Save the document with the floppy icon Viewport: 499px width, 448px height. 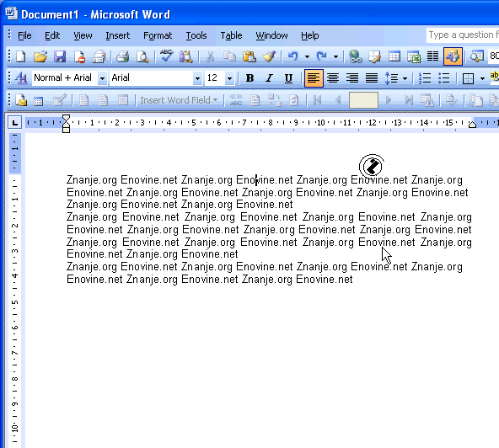[x=60, y=57]
